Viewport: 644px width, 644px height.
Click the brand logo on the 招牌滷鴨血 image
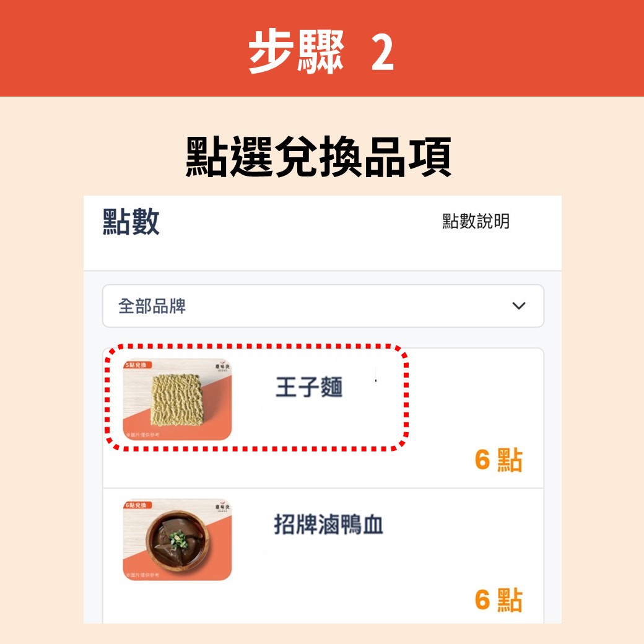(222, 507)
